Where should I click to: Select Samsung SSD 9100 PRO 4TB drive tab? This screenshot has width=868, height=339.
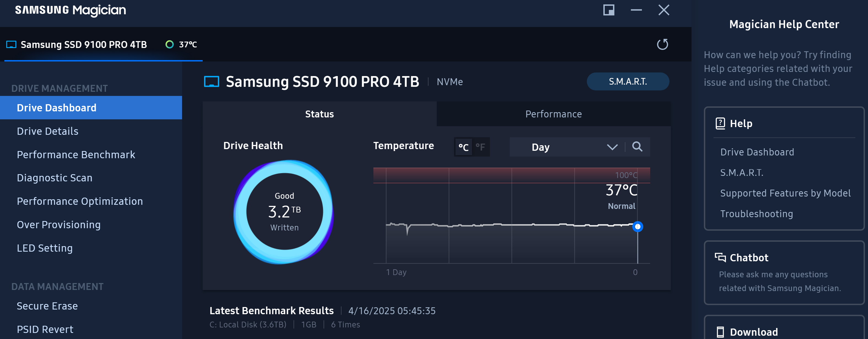(83, 45)
